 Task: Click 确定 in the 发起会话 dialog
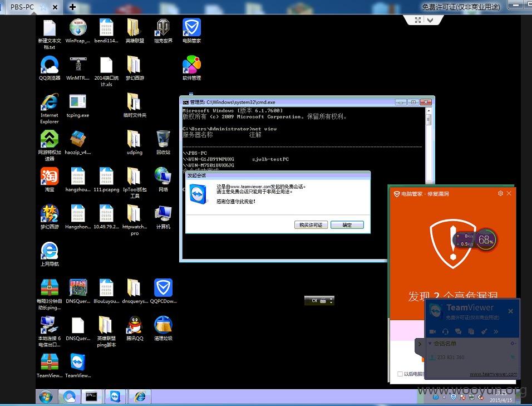point(347,225)
